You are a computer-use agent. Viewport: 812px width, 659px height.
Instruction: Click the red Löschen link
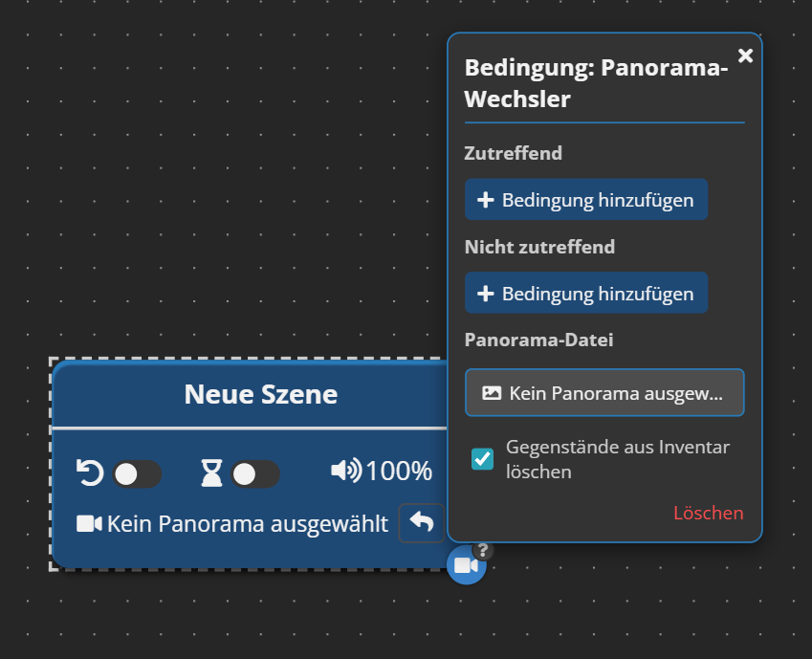[x=708, y=513]
